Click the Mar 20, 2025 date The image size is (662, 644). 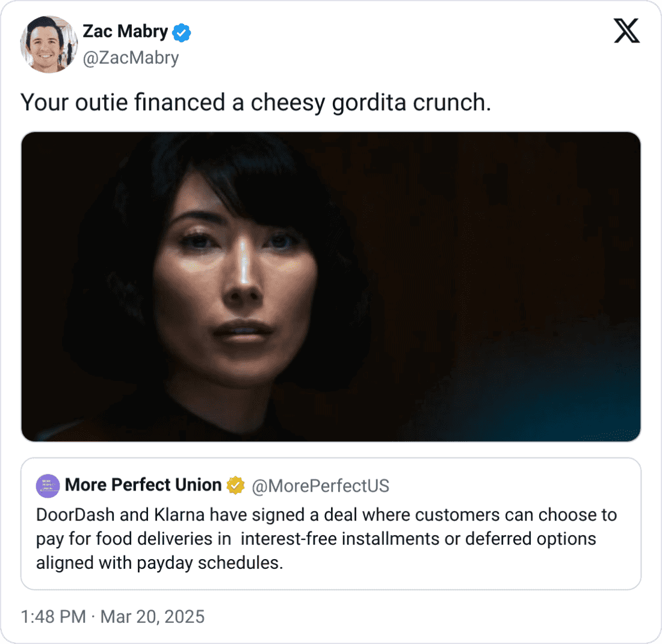tap(152, 616)
